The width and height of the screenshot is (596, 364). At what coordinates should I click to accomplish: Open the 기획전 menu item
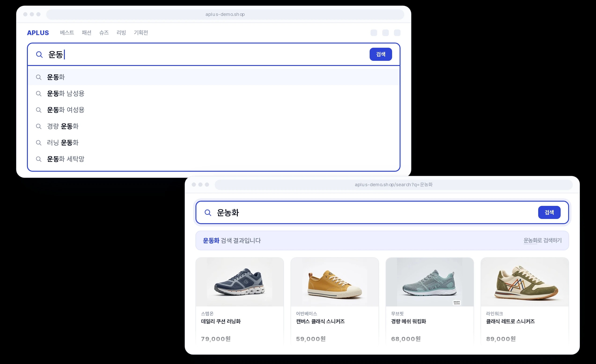(x=141, y=33)
